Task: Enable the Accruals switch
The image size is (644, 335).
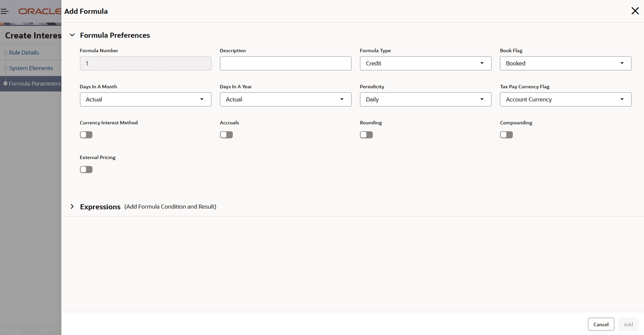Action: tap(226, 135)
